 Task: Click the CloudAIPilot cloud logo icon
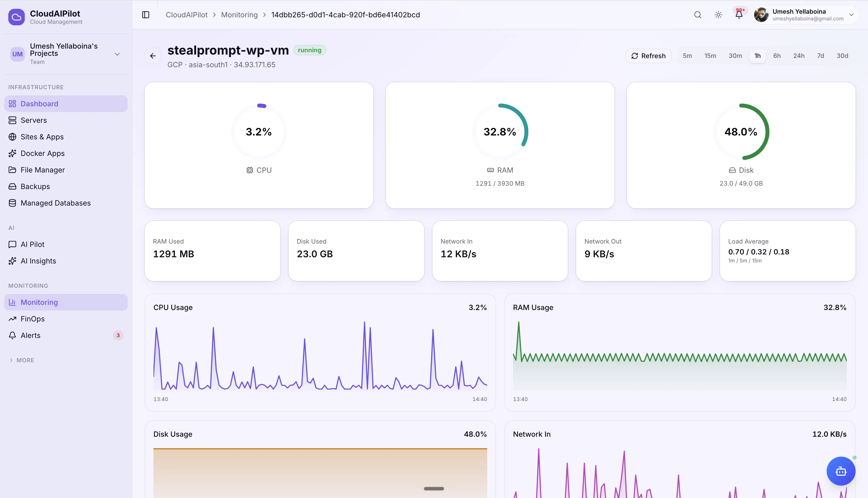click(x=16, y=17)
